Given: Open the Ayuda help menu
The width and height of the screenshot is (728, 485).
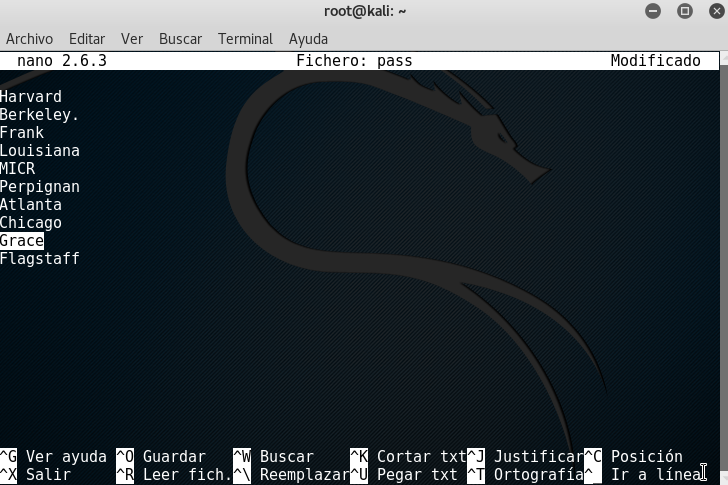Looking at the screenshot, I should coord(308,39).
